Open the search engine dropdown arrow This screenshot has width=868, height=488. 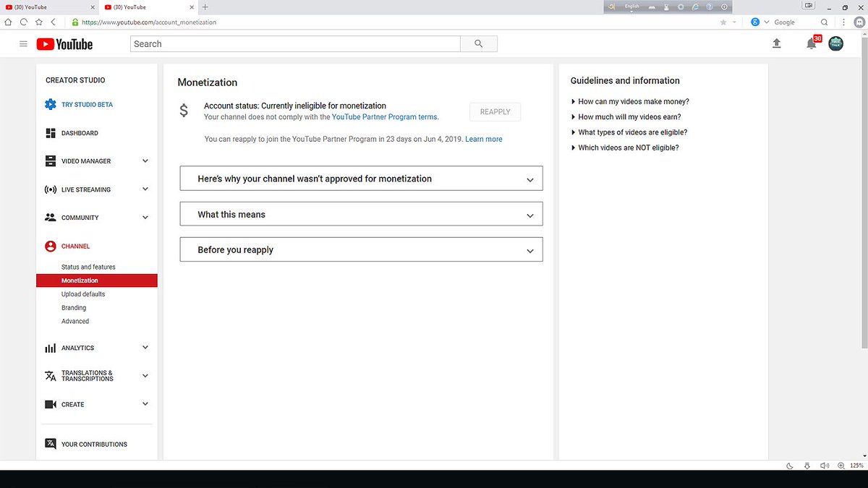[x=766, y=22]
